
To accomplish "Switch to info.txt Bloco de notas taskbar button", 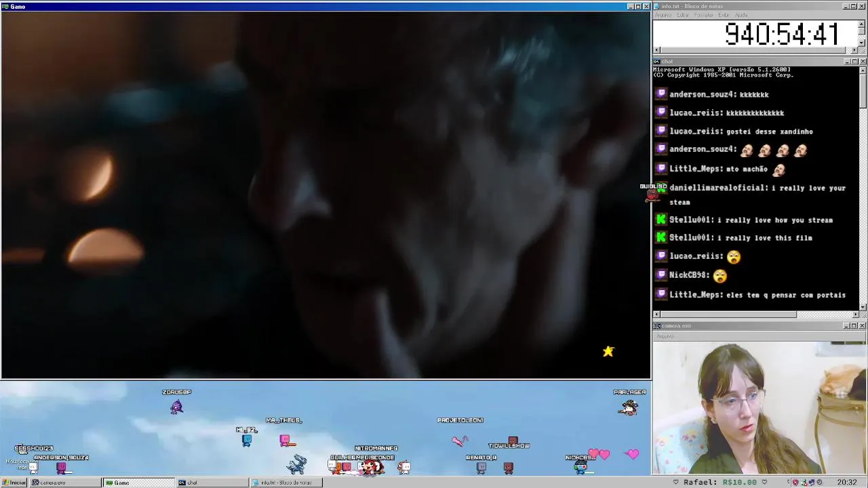I will point(286,483).
